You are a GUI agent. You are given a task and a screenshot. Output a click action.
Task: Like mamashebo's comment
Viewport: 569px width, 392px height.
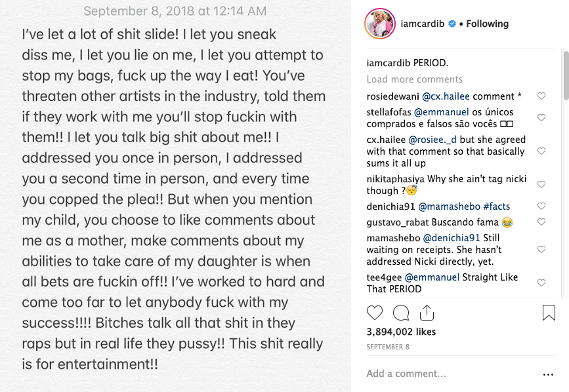[541, 250]
